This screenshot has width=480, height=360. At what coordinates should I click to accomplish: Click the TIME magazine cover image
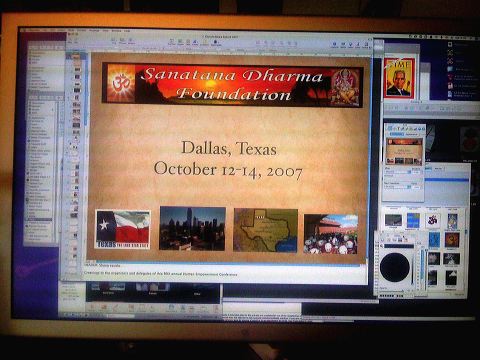click(x=399, y=78)
